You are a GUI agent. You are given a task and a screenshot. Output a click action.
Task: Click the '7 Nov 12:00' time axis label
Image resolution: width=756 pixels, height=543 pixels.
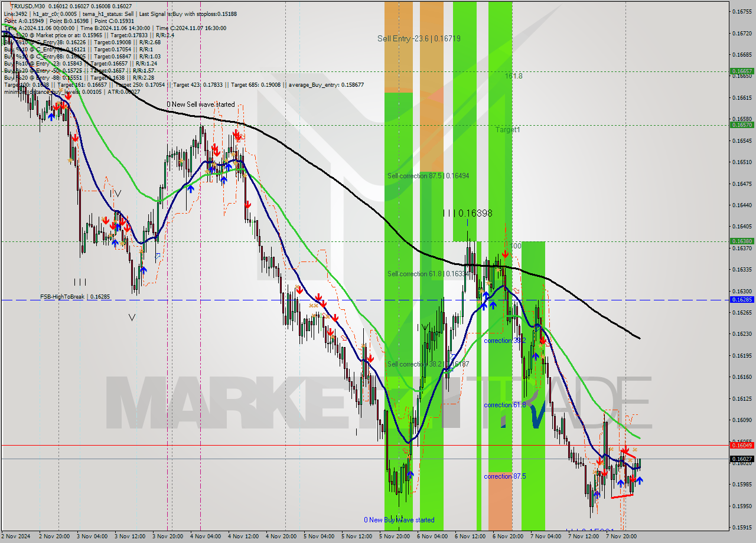click(x=583, y=537)
